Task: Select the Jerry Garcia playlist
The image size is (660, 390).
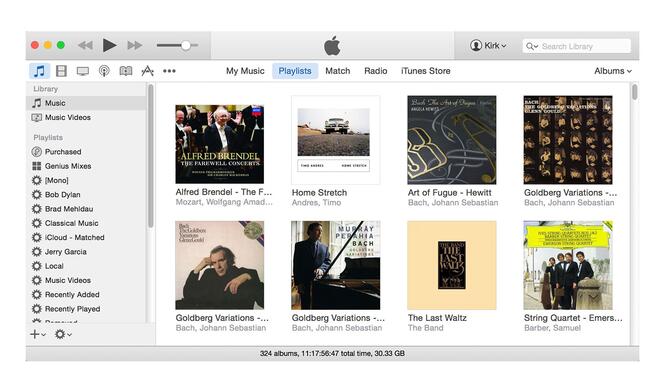Action: 86,252
